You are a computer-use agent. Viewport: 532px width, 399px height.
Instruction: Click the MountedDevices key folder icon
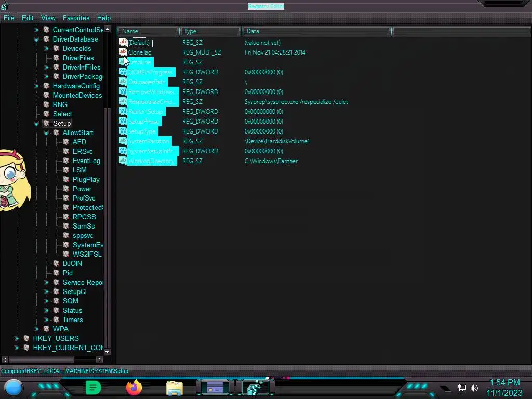click(46, 96)
